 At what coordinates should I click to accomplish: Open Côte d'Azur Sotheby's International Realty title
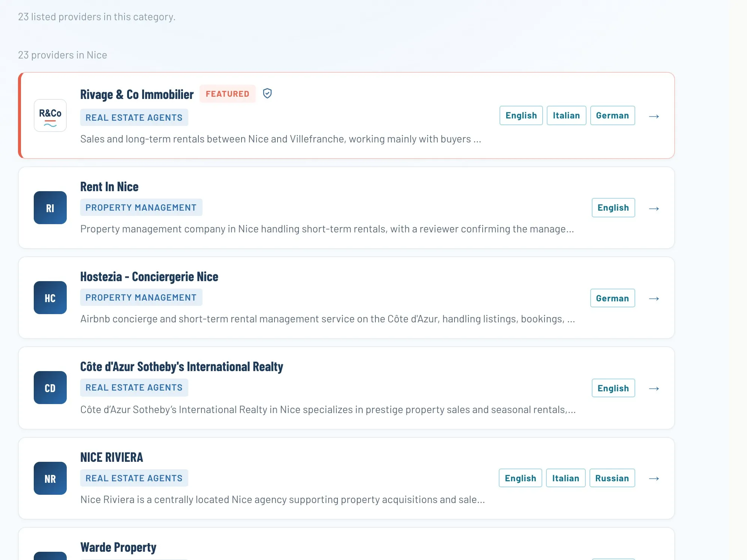(181, 367)
